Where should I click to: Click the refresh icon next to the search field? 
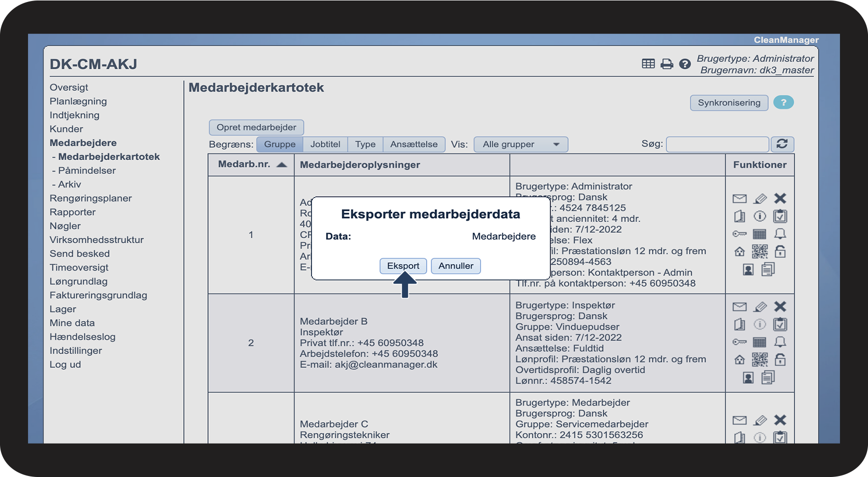tap(782, 144)
